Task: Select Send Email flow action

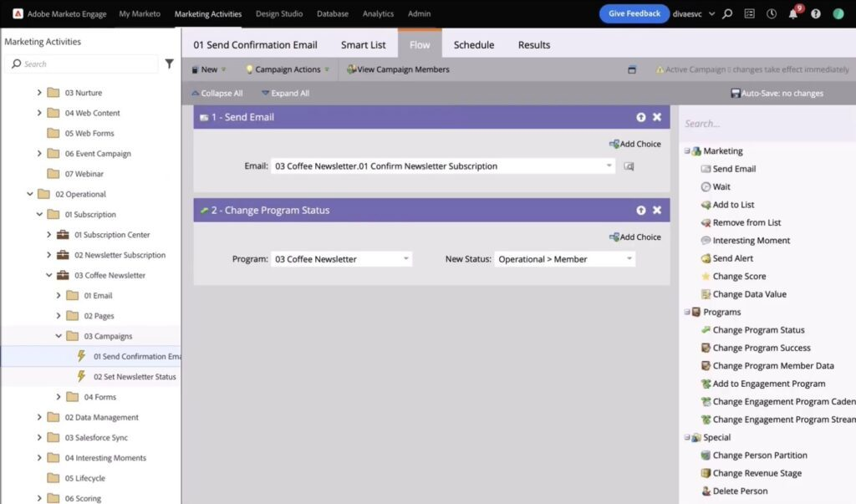Action: 728,169
